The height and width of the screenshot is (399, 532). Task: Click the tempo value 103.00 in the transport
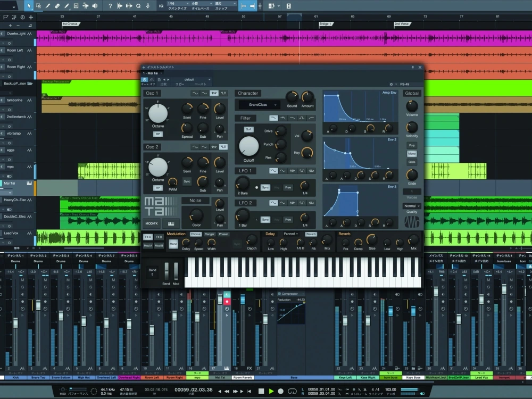[391, 389]
